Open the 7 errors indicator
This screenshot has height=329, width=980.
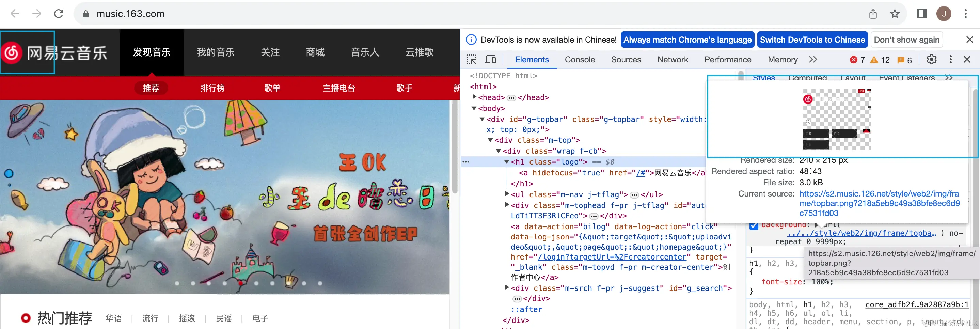coord(857,60)
